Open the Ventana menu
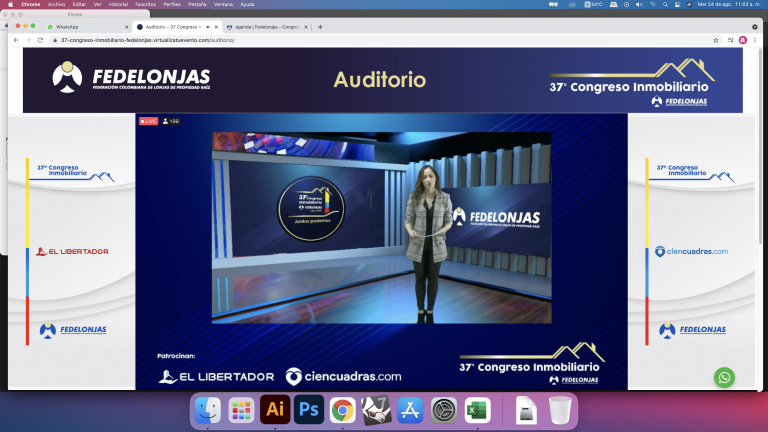768x432 pixels. (223, 4)
